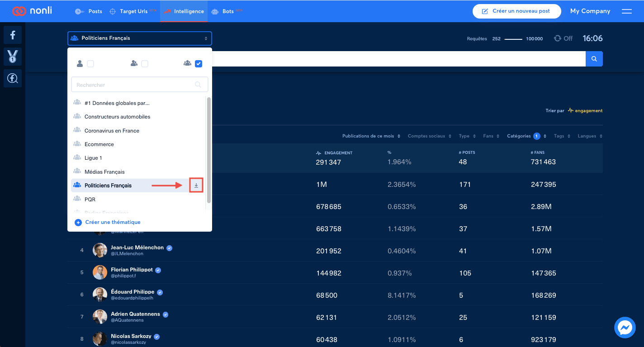Expand the Langues filter

click(x=590, y=136)
